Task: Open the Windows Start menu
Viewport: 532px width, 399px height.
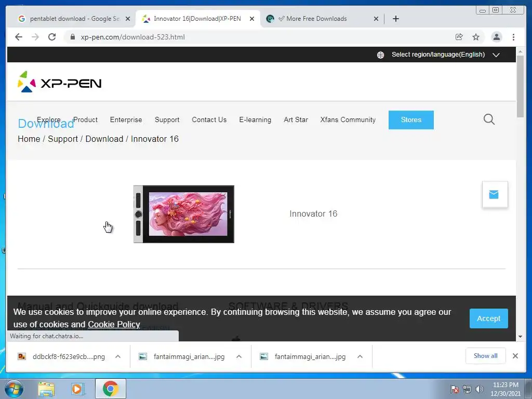Action: [x=14, y=389]
